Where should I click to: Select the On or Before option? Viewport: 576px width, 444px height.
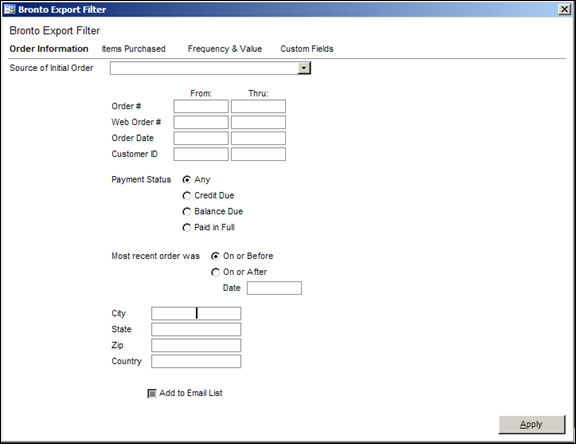pyautogui.click(x=215, y=256)
